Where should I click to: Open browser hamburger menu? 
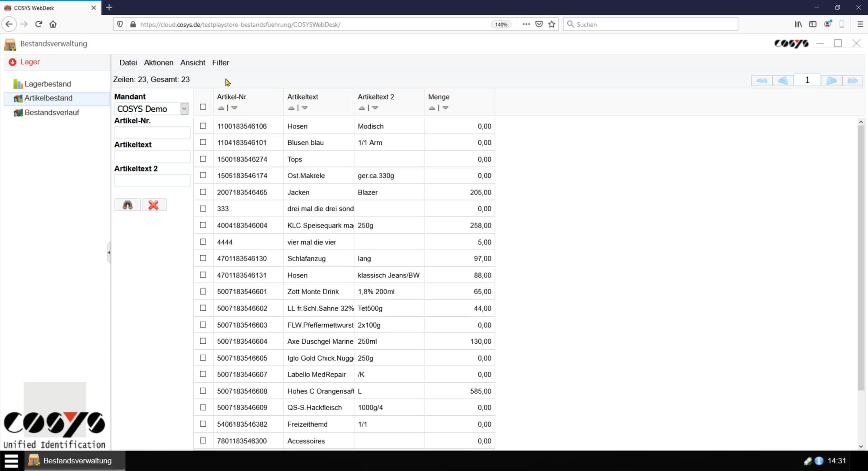860,24
